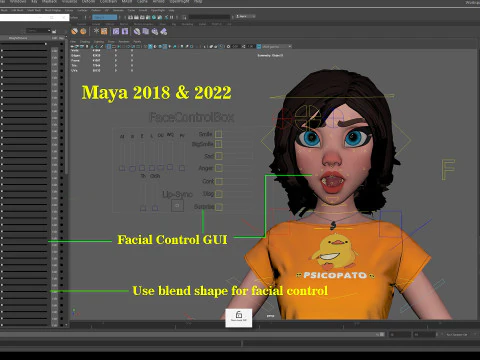The height and width of the screenshot is (360, 480).
Task: Toggle the Anger control box
Action: click(219, 168)
